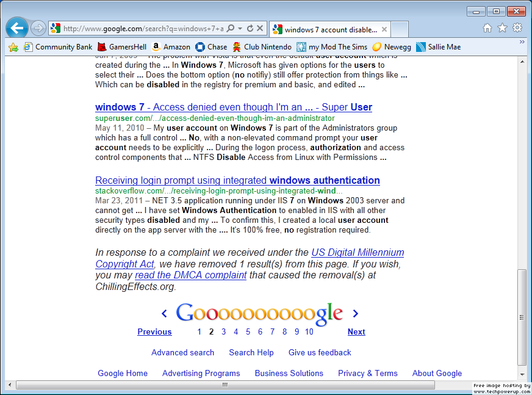Go to results page 8
The image size is (532, 395).
click(284, 332)
